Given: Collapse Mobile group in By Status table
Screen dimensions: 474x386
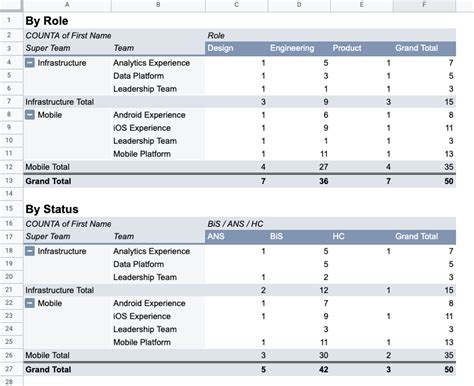Looking at the screenshot, I should point(30,303).
